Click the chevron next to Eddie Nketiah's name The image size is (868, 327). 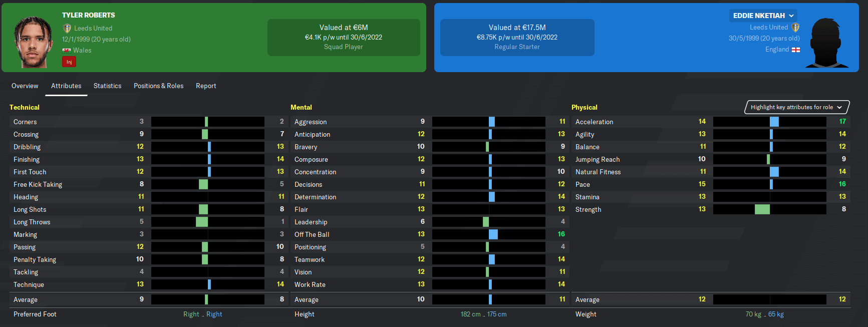(791, 16)
